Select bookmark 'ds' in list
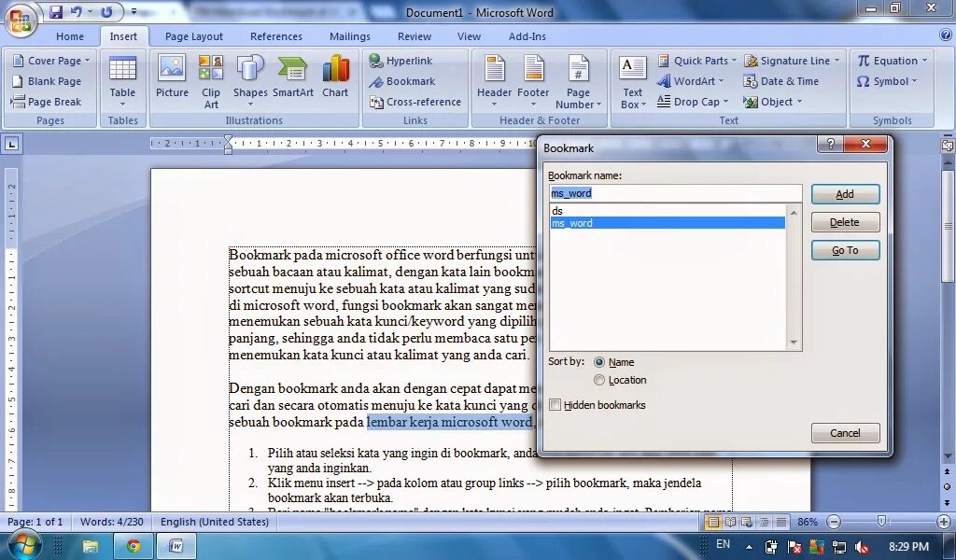 click(667, 211)
